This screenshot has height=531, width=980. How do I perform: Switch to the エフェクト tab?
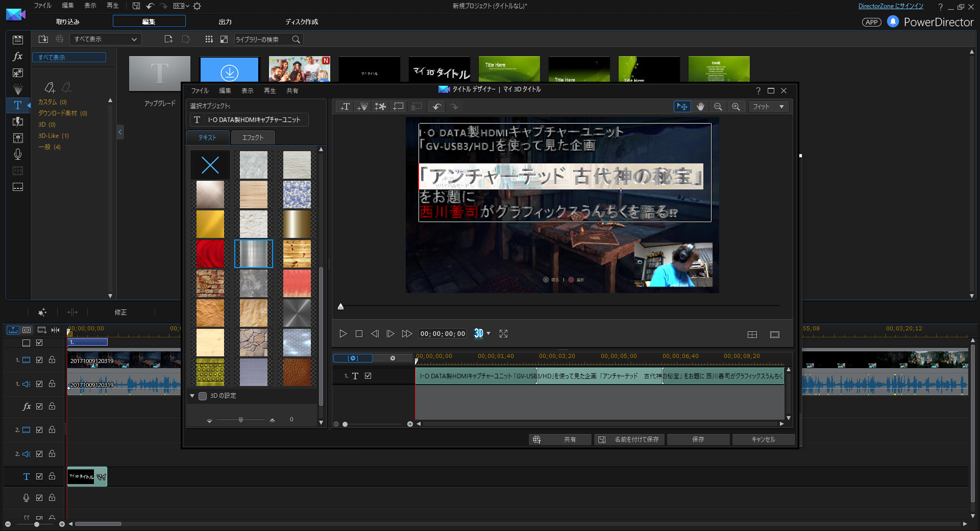[253, 137]
